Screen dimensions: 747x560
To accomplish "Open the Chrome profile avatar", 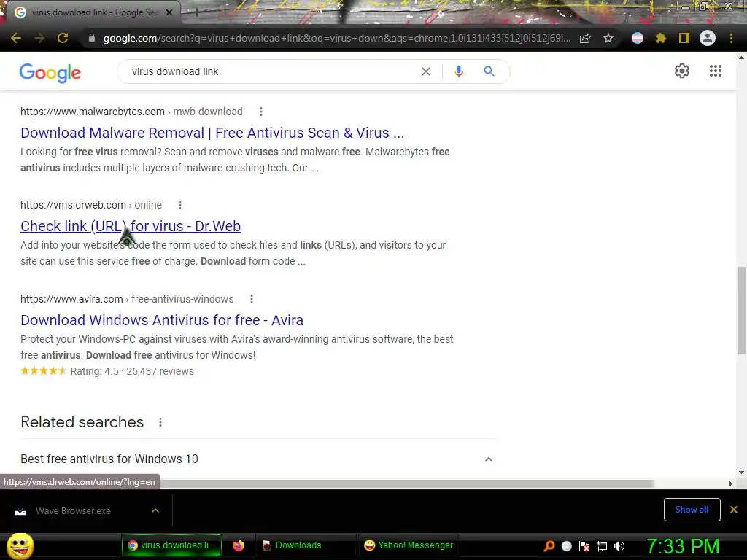I will [x=708, y=38].
